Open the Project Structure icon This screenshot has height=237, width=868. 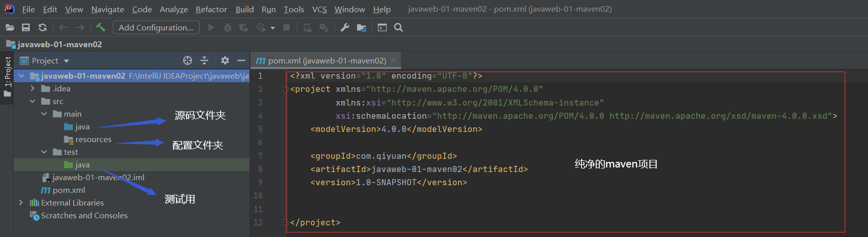(361, 27)
